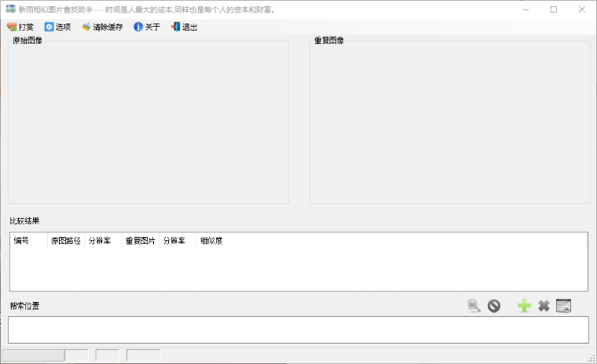Screen dimensions: 597x364
Task: Sort results by 编号 column header
Action: [28, 241]
